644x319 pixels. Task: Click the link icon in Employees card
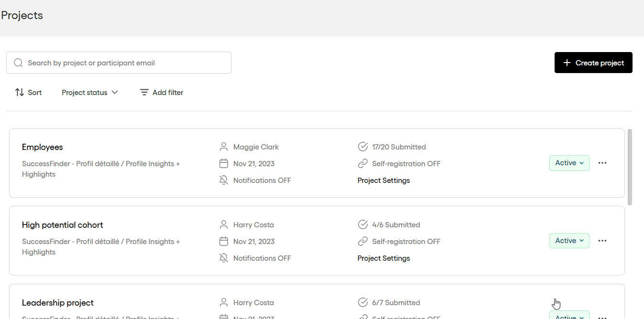point(363,164)
